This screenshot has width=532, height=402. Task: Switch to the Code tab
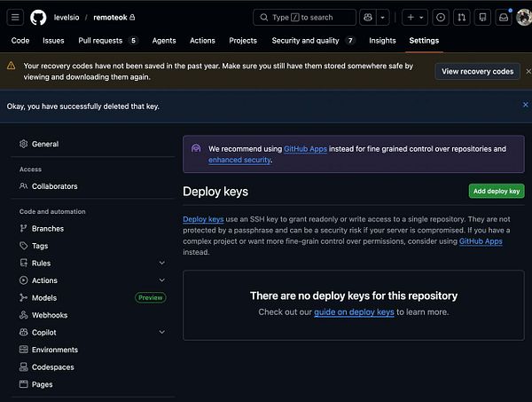(20, 41)
